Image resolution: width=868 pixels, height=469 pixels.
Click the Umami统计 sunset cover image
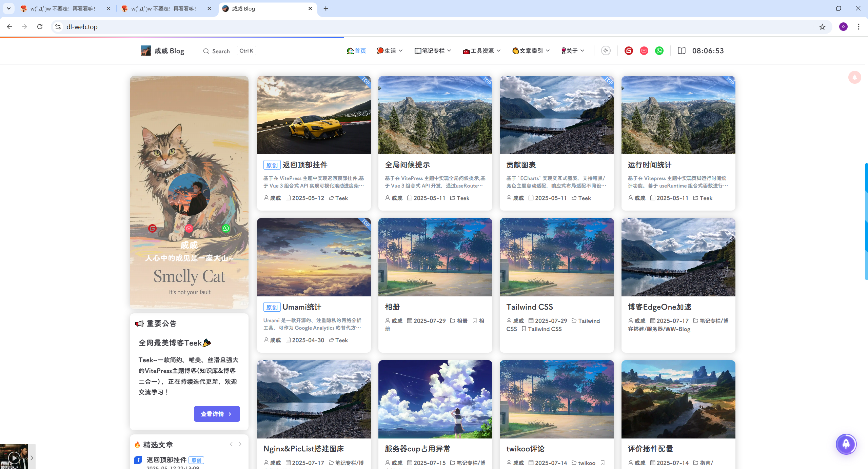pos(314,257)
